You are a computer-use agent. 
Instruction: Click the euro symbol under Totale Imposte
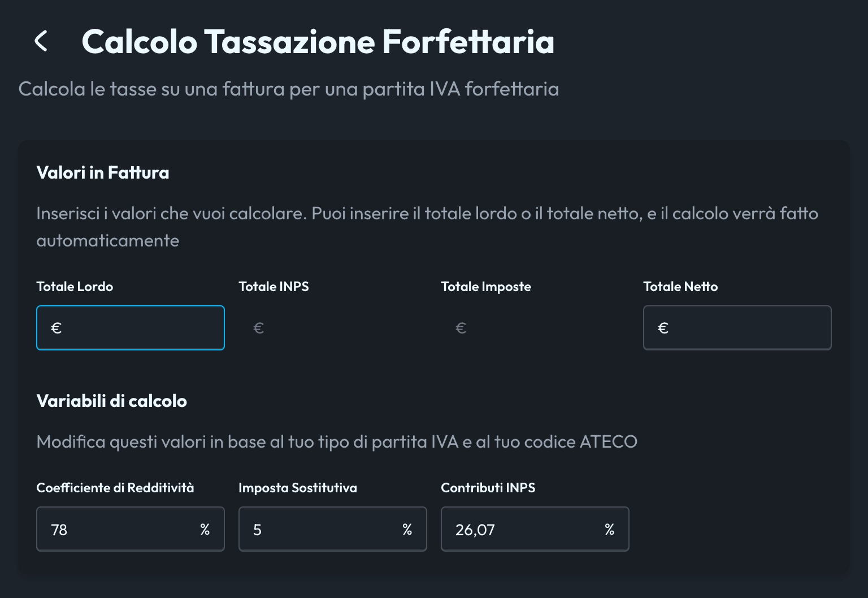point(461,328)
